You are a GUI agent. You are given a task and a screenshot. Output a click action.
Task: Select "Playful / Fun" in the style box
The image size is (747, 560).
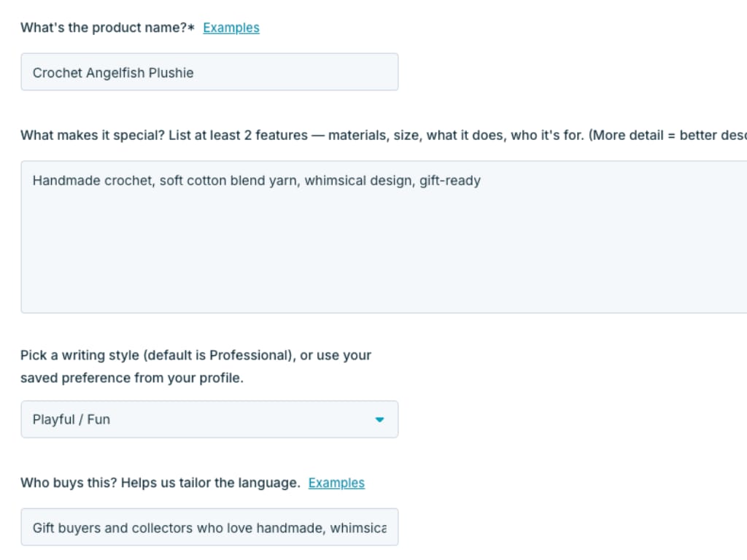point(71,419)
